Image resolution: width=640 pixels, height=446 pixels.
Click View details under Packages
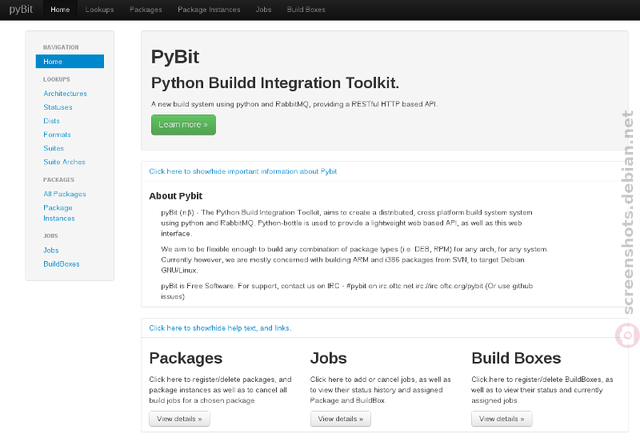(180, 419)
